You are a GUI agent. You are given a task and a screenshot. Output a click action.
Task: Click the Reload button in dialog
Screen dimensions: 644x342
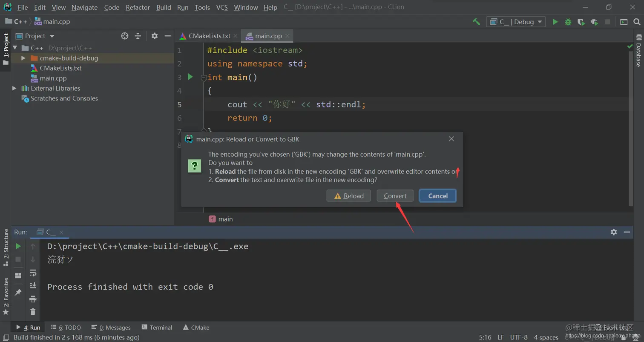click(349, 196)
